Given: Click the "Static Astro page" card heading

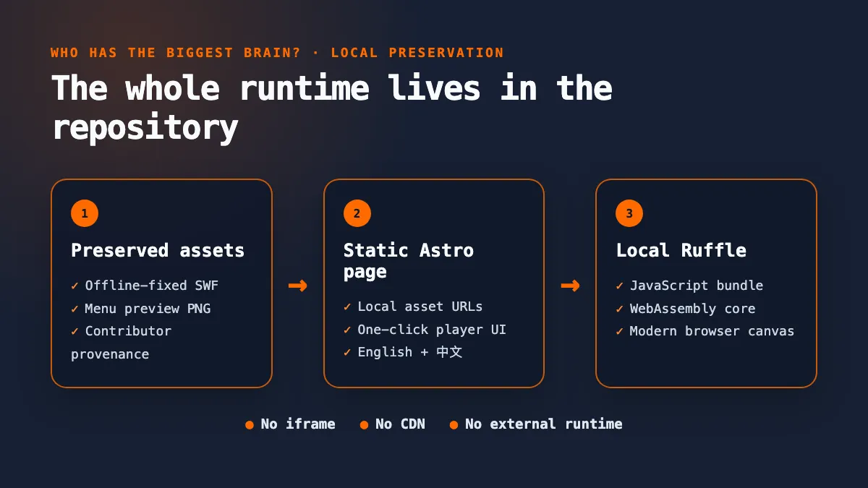Looking at the screenshot, I should (x=409, y=261).
